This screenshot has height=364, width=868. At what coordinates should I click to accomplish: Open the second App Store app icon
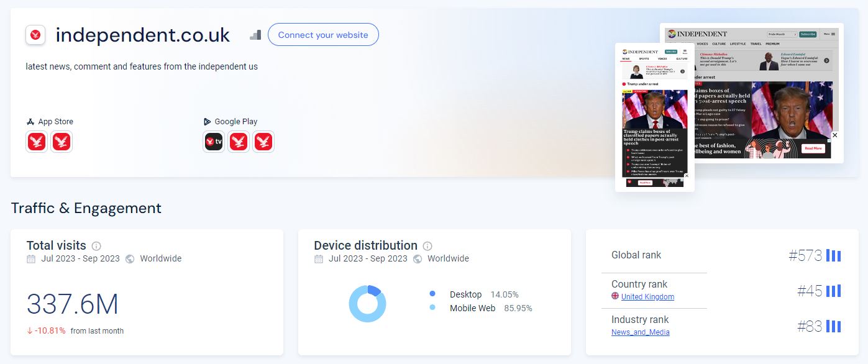point(62,142)
